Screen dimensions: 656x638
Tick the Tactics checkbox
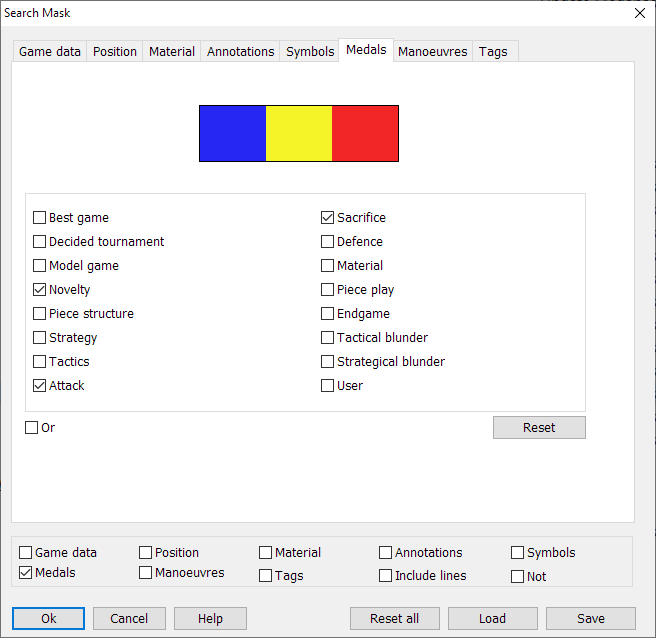39,361
